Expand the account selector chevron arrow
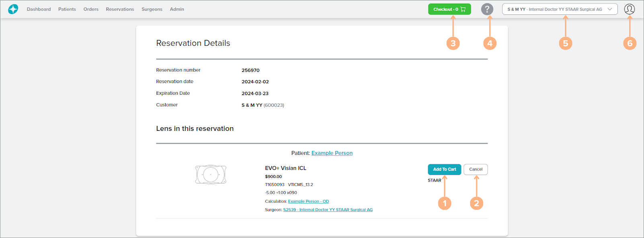Screen dimensions: 644x238 point(610,9)
